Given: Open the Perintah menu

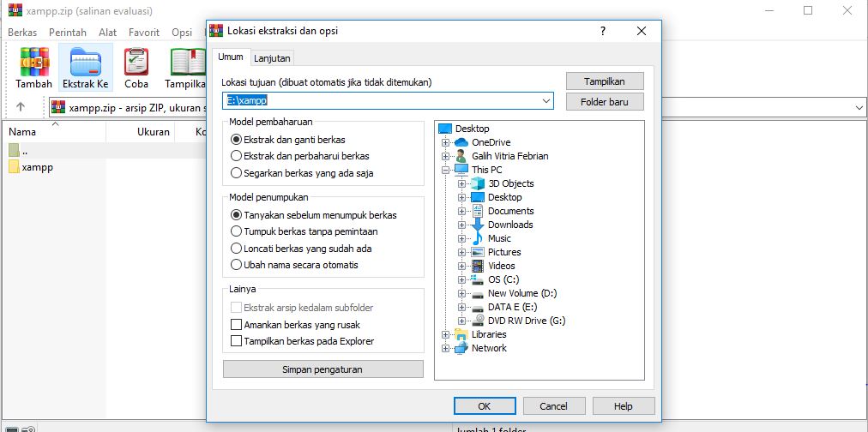Looking at the screenshot, I should (68, 33).
